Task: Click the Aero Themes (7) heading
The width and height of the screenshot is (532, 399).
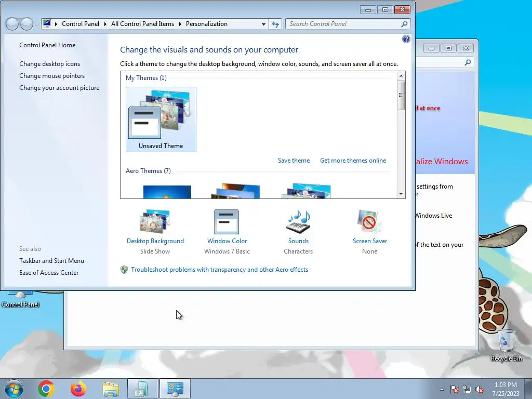Action: tap(148, 170)
